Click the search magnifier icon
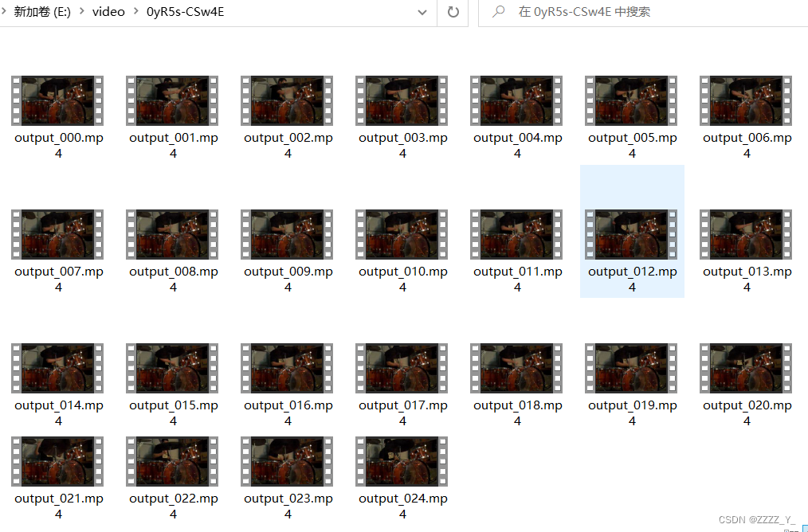This screenshot has height=532, width=808. click(x=498, y=11)
